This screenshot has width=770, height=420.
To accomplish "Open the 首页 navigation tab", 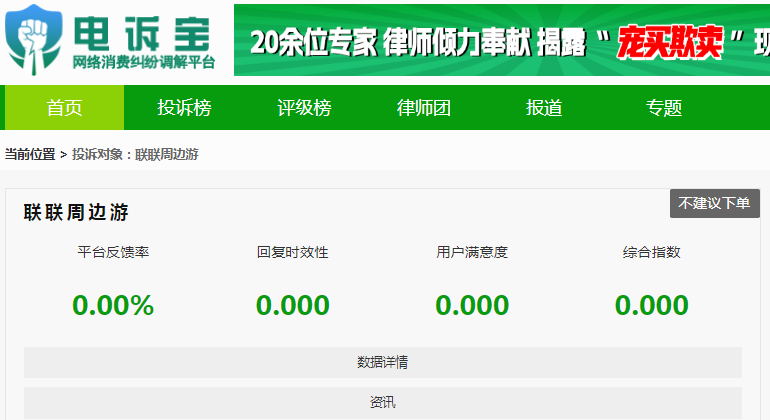I will point(64,108).
